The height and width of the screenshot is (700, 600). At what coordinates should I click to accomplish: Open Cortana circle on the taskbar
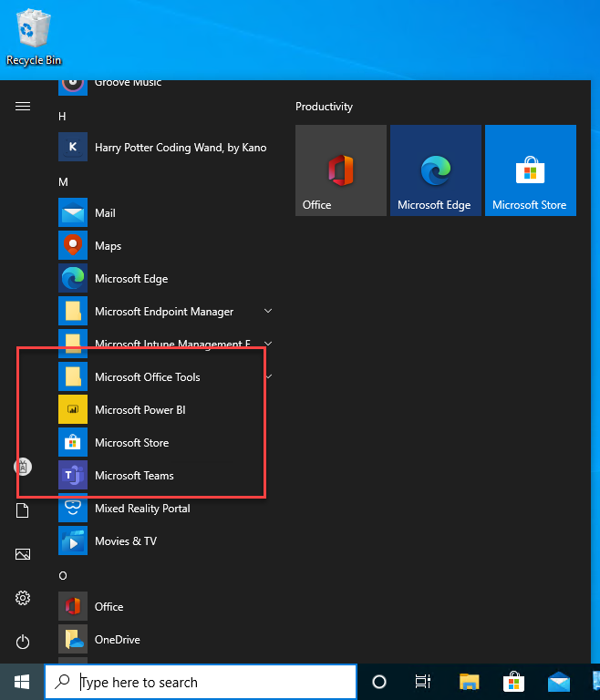click(x=379, y=682)
